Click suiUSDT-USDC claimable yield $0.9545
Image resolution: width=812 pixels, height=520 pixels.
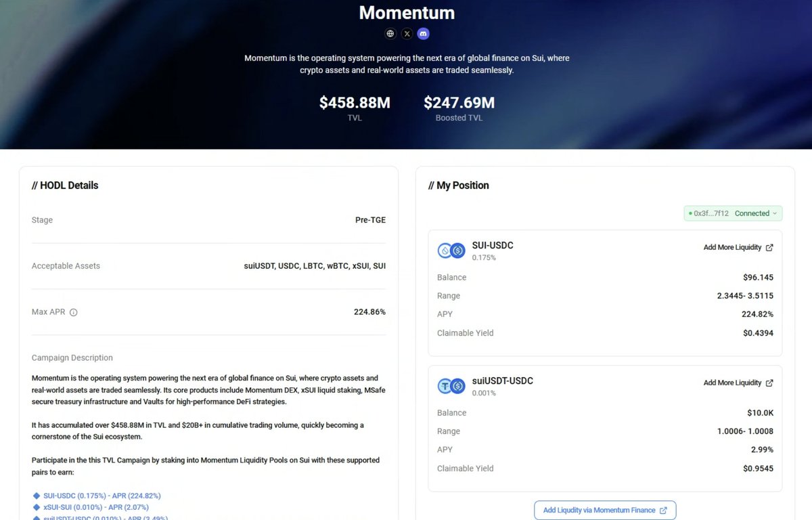(x=758, y=469)
